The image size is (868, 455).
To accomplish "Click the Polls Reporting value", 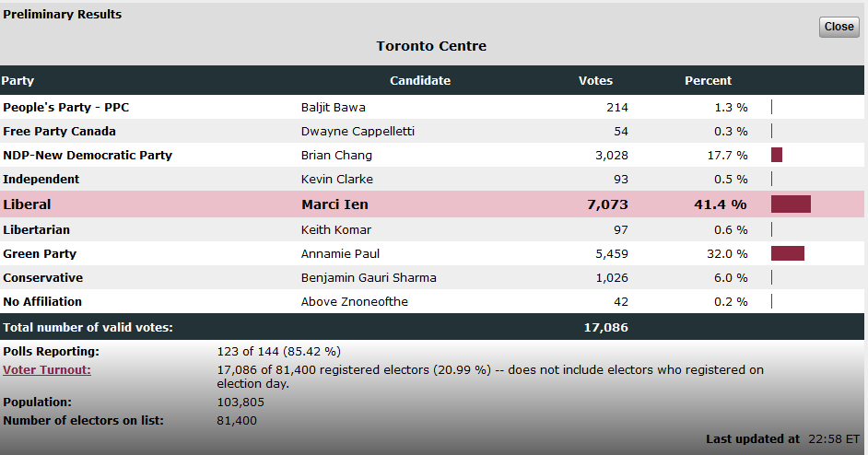I will pos(277,351).
